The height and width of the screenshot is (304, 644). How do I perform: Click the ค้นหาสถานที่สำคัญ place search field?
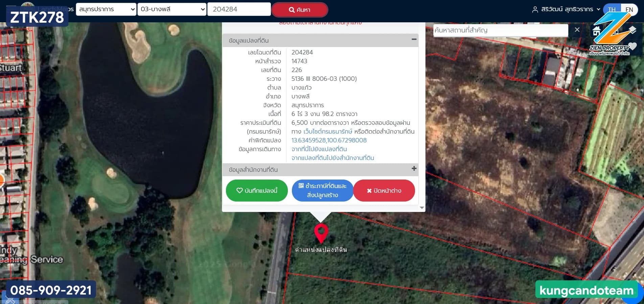point(500,30)
